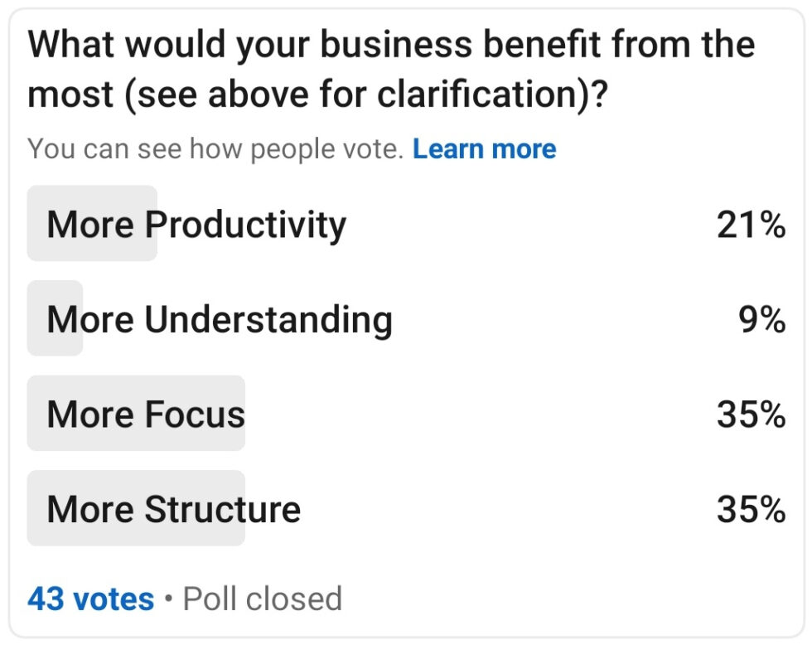Click the dot separator before Poll closed
The image size is (812, 645).
coord(167,597)
